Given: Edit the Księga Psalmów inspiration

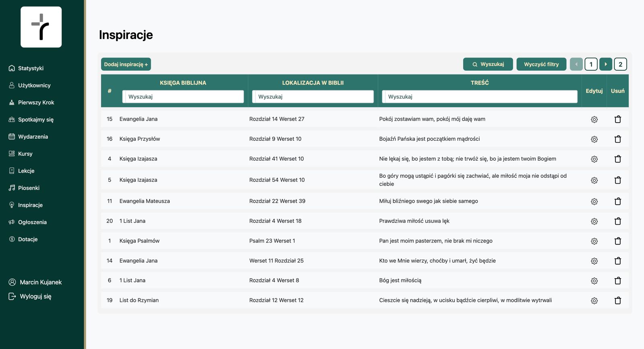Looking at the screenshot, I should click(x=594, y=241).
